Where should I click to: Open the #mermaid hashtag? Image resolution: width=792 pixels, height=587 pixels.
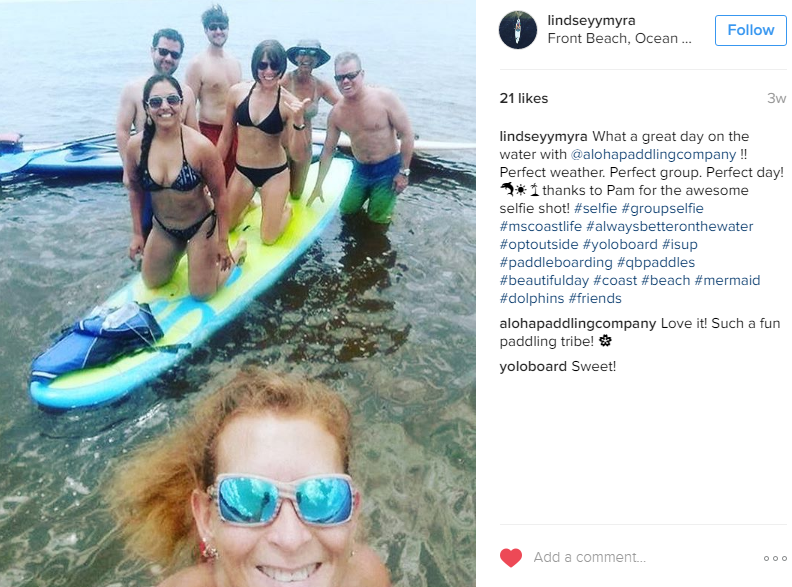[727, 280]
